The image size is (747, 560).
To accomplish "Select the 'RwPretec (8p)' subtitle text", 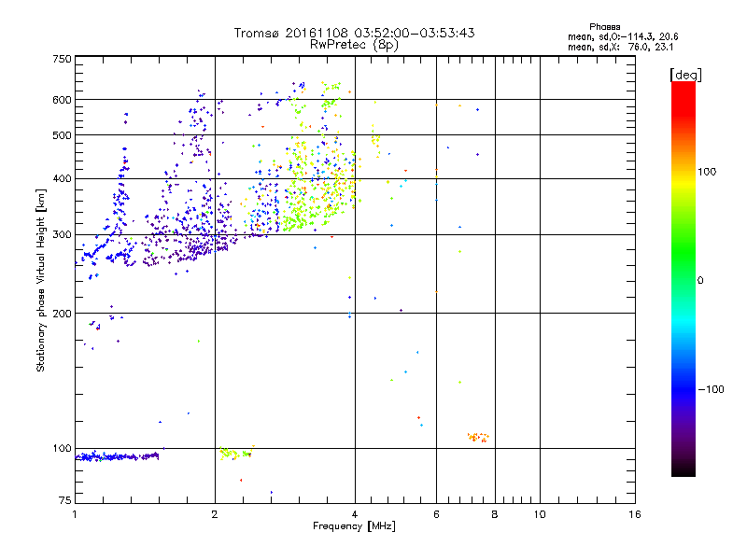I will 354,45.
